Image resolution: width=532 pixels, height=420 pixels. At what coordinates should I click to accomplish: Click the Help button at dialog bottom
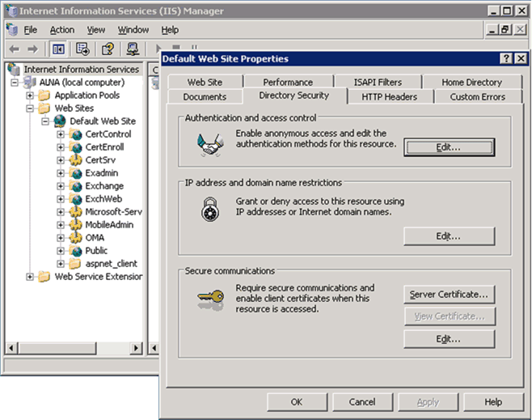click(493, 402)
